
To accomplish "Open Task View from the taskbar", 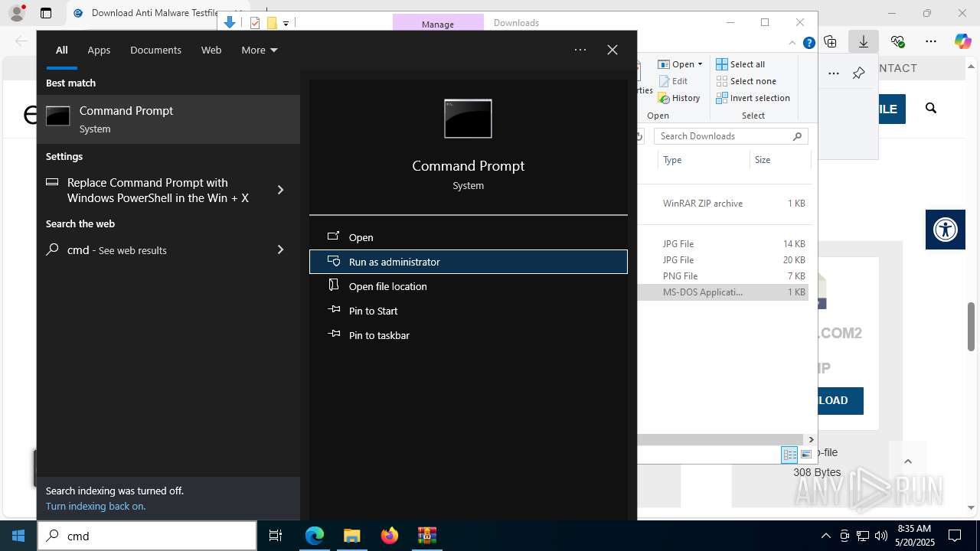I will 276,536.
